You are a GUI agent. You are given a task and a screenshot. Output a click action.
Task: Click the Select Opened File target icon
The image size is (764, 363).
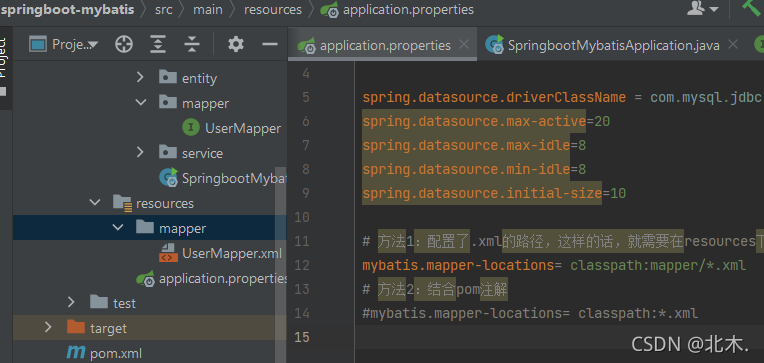(124, 45)
